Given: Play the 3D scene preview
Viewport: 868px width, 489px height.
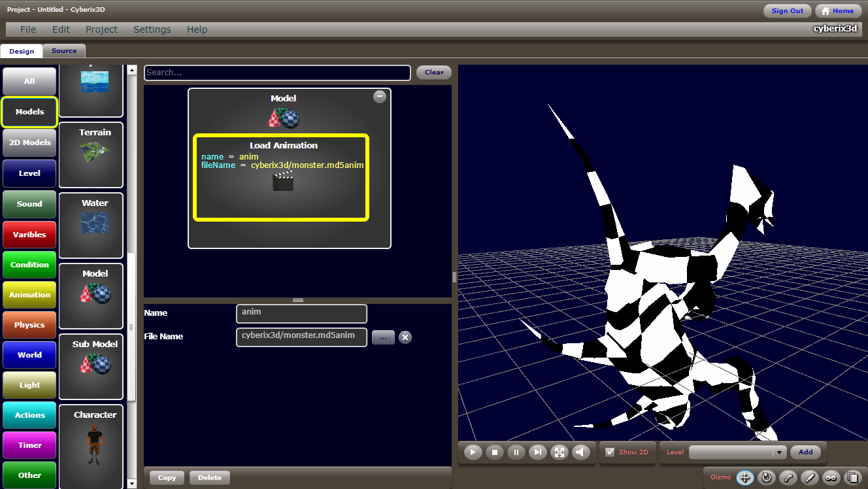Looking at the screenshot, I should tap(474, 452).
